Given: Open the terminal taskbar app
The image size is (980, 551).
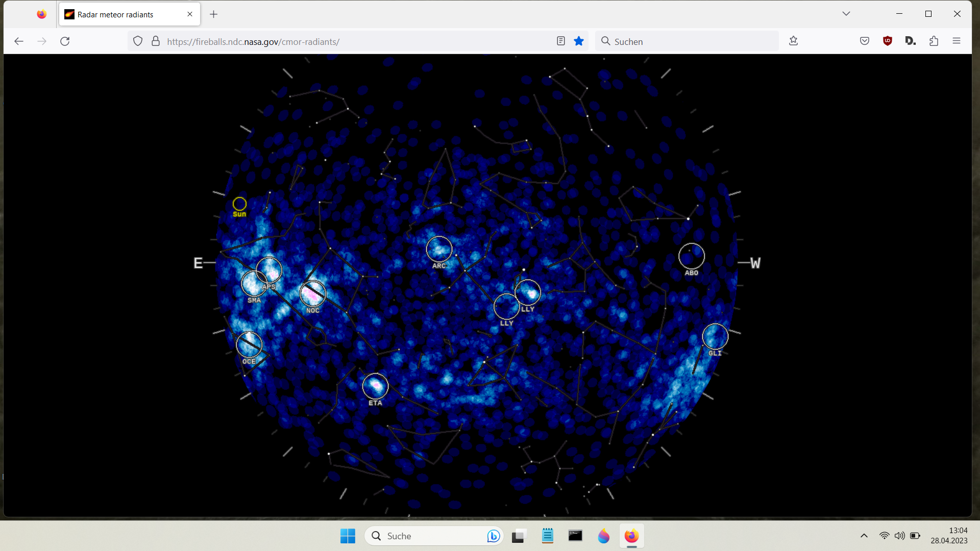Looking at the screenshot, I should [575, 536].
